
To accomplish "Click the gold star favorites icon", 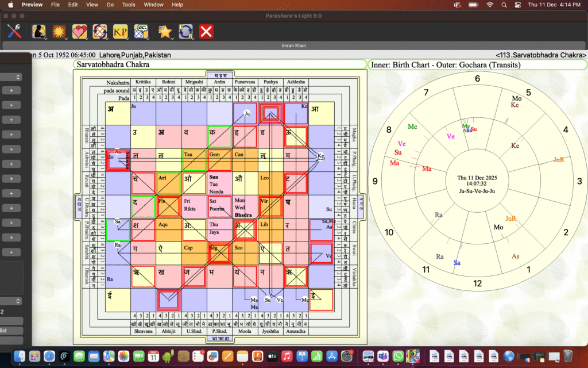I will point(165,31).
